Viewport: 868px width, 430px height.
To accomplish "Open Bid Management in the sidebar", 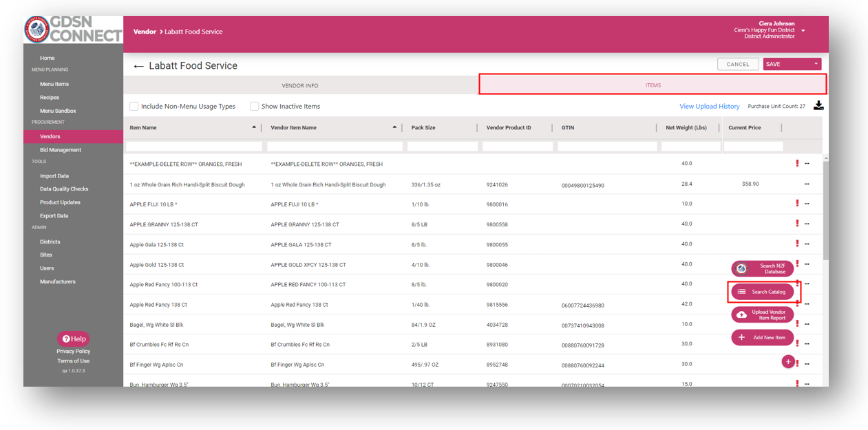I will [x=61, y=150].
